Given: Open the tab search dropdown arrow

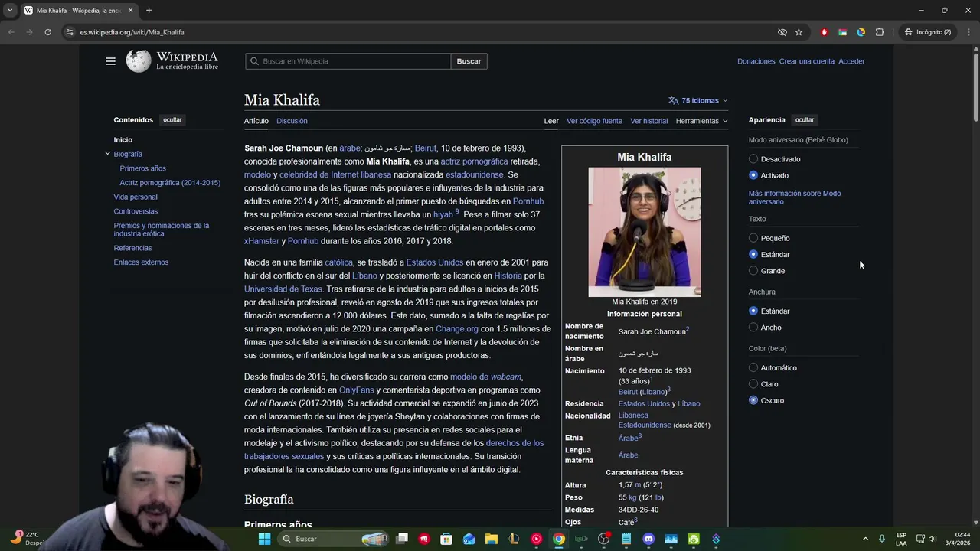Looking at the screenshot, I should pos(10,10).
